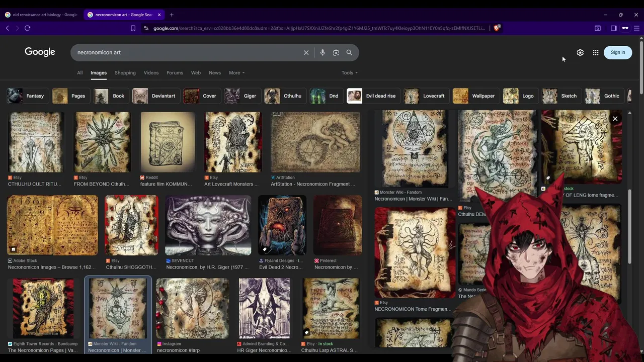Start voice search with the microphone icon
The width and height of the screenshot is (644, 362).
[323, 52]
